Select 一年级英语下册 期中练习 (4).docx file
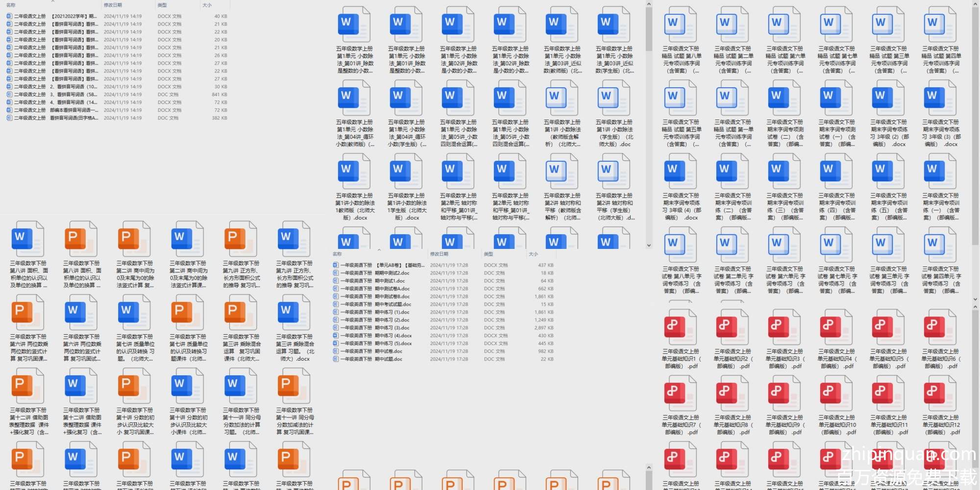This screenshot has width=980, height=490. 393,336
